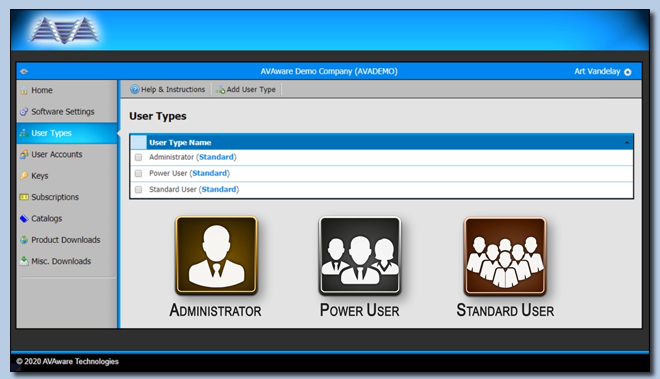
Task: Toggle the select-all header checkbox
Action: [x=138, y=142]
